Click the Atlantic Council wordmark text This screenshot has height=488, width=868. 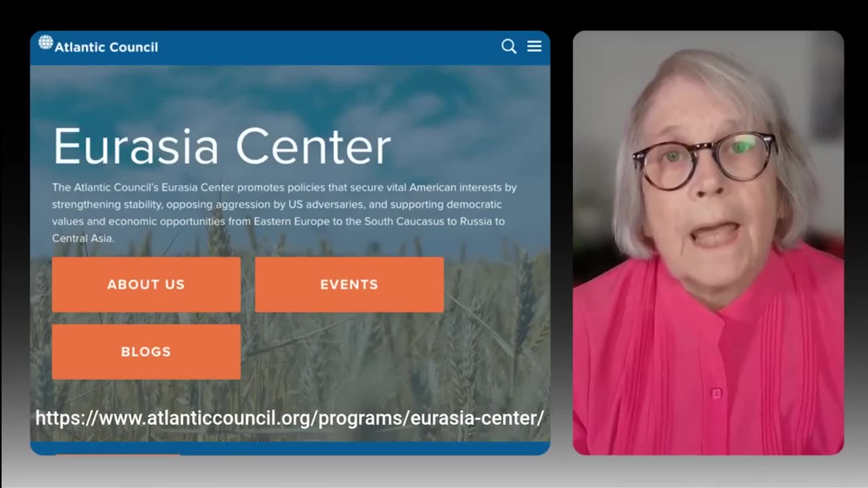106,47
